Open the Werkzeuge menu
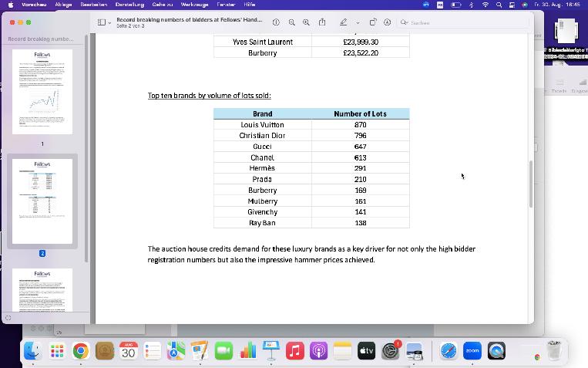The image size is (588, 368). coord(195,5)
